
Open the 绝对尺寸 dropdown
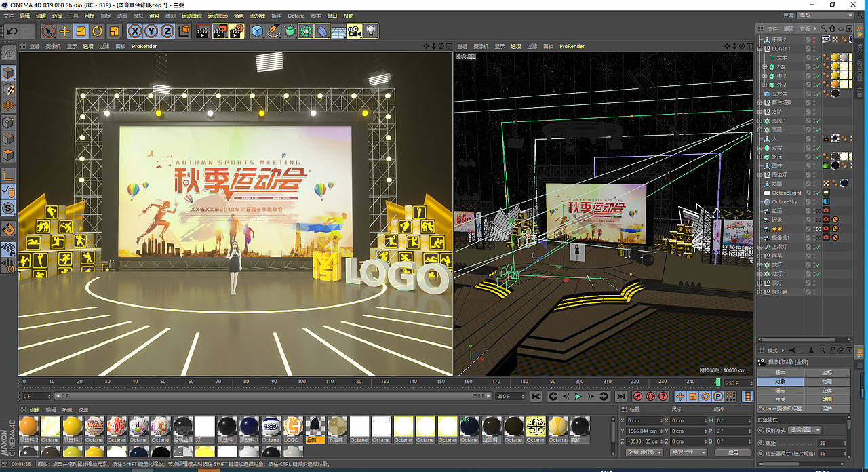coord(687,452)
